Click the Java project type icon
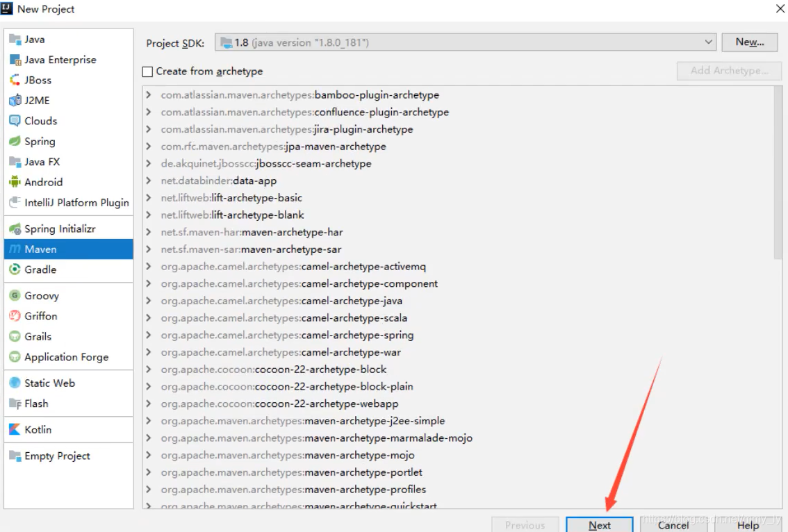The image size is (788, 532). coord(15,39)
